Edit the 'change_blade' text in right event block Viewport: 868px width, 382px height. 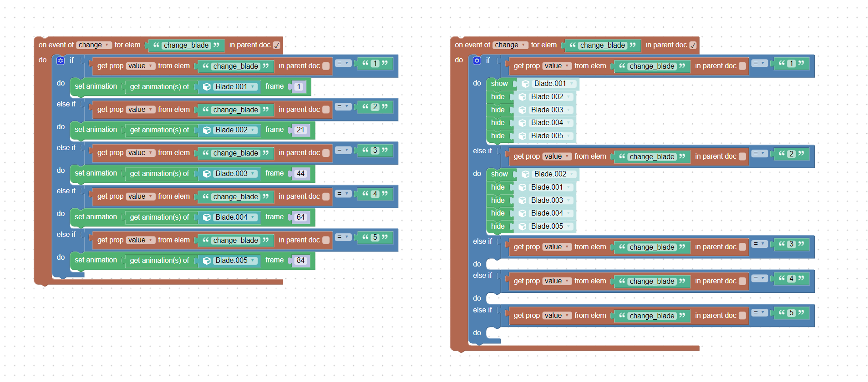602,45
